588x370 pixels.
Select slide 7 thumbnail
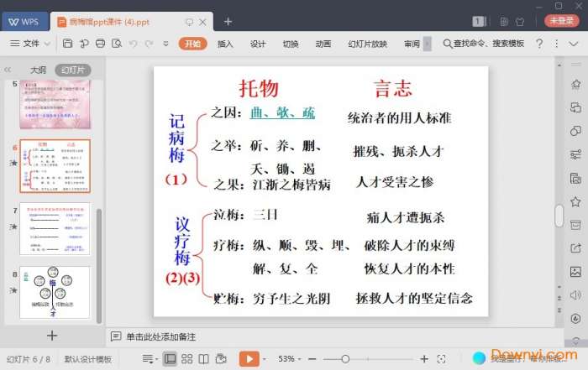tap(55, 228)
